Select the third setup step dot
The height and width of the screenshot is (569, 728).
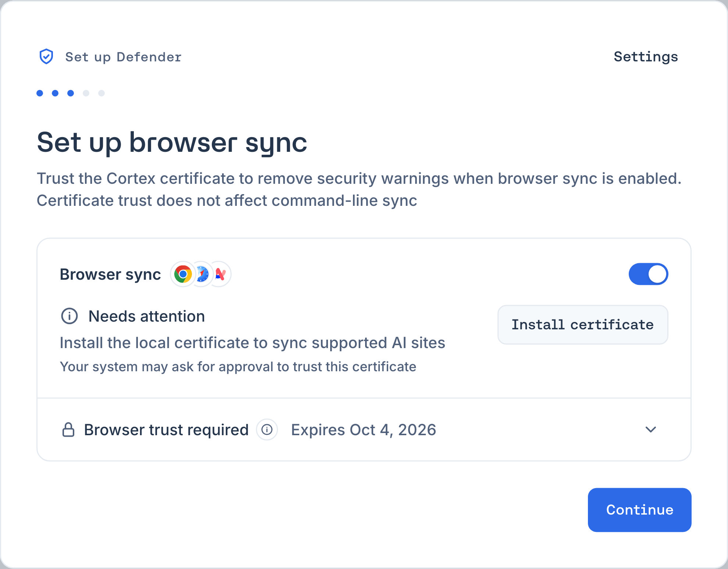tap(71, 93)
